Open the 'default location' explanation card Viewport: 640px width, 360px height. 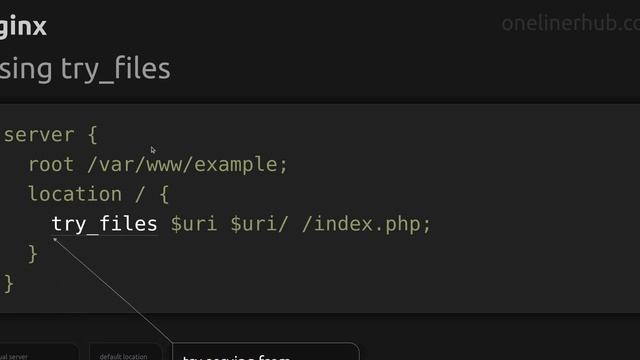pos(125,352)
